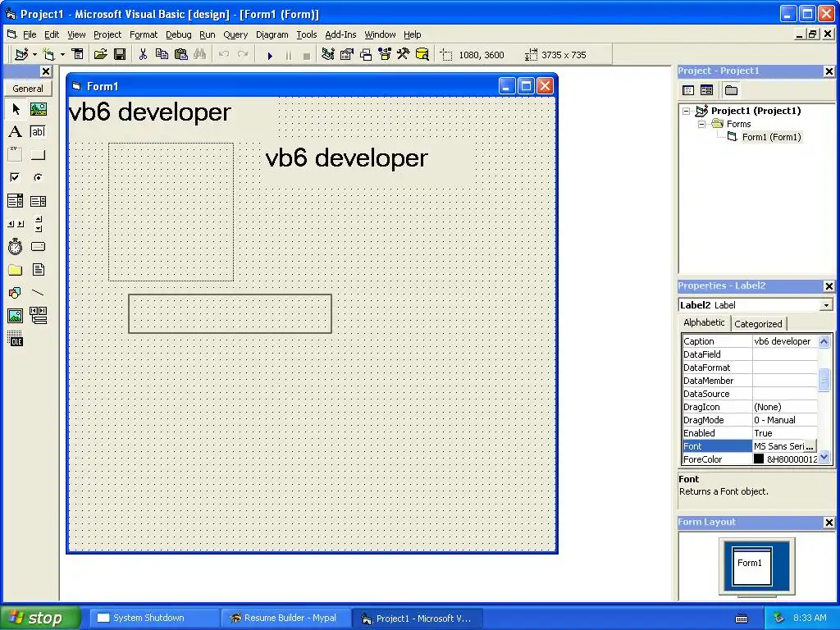Screen dimensions: 840x630
Task: Select the OLE control tool
Action: tap(16, 339)
